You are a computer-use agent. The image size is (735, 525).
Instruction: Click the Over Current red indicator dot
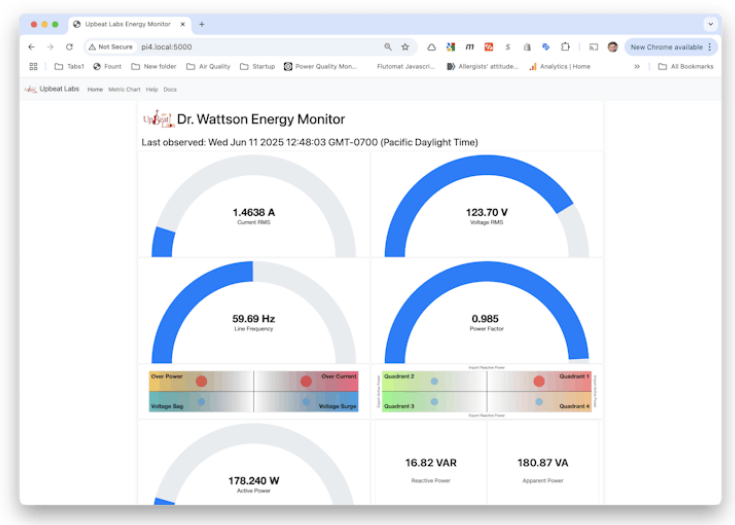(x=306, y=381)
